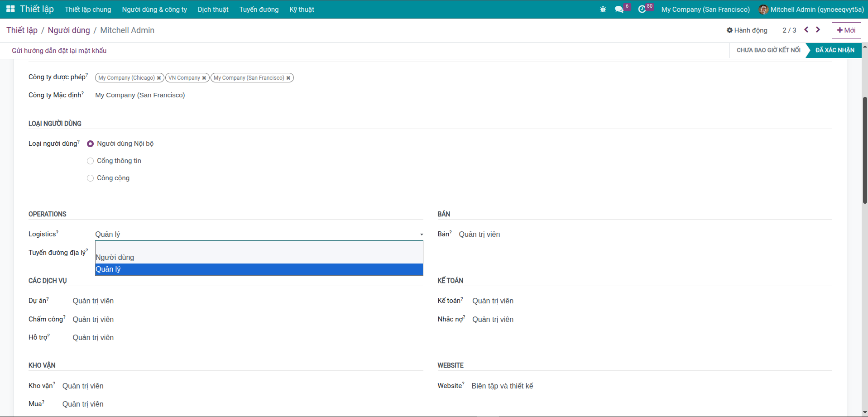Select the Cổng thông tin radio option

click(91, 161)
